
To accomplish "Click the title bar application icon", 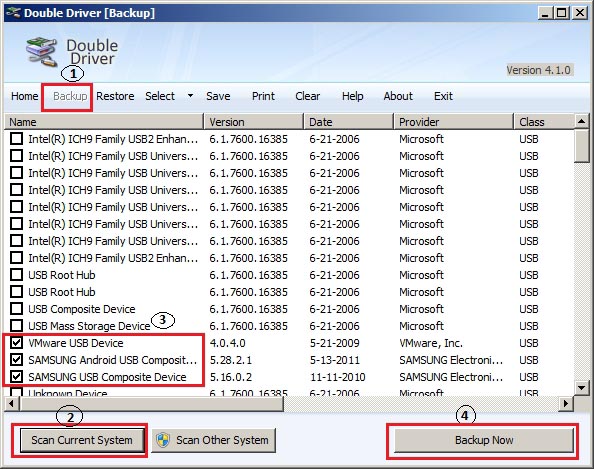I will tap(13, 13).
